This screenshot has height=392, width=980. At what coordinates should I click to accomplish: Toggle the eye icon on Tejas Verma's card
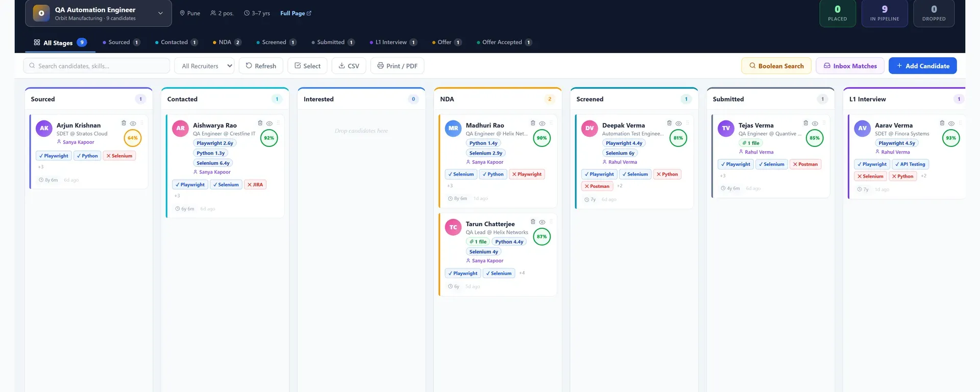(x=815, y=124)
